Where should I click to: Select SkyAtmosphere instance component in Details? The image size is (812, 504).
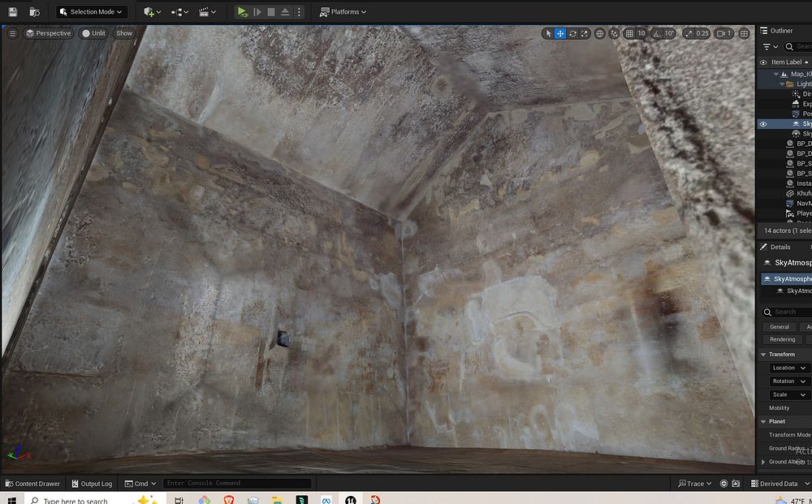[x=786, y=279]
